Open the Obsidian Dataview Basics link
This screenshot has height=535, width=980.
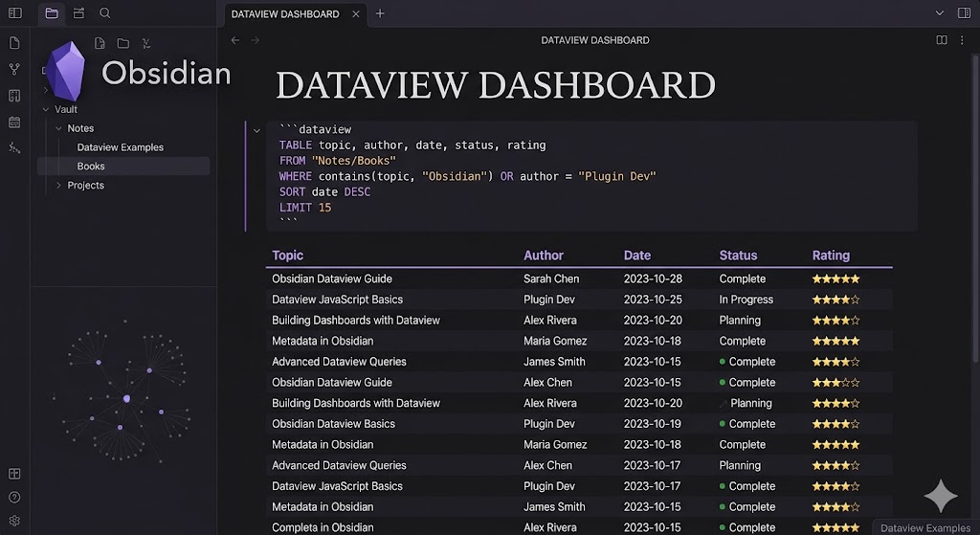[x=333, y=424]
